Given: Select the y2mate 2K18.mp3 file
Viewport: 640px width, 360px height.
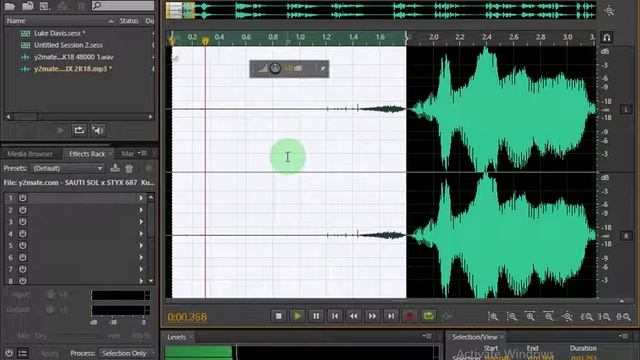Looking at the screenshot, I should click(x=73, y=69).
